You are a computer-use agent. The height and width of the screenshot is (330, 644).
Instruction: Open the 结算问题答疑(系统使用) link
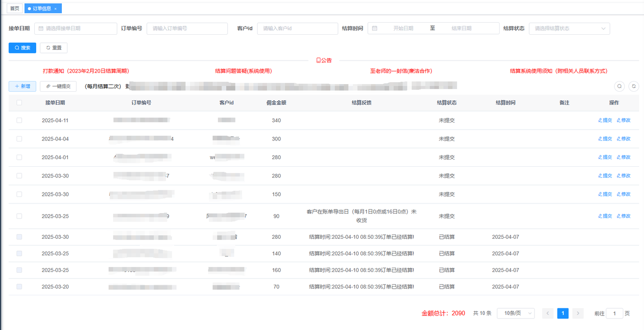coord(244,71)
